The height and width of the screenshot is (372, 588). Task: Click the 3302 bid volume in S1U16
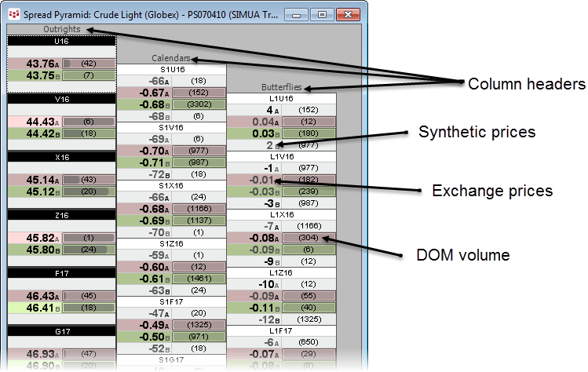click(x=198, y=104)
